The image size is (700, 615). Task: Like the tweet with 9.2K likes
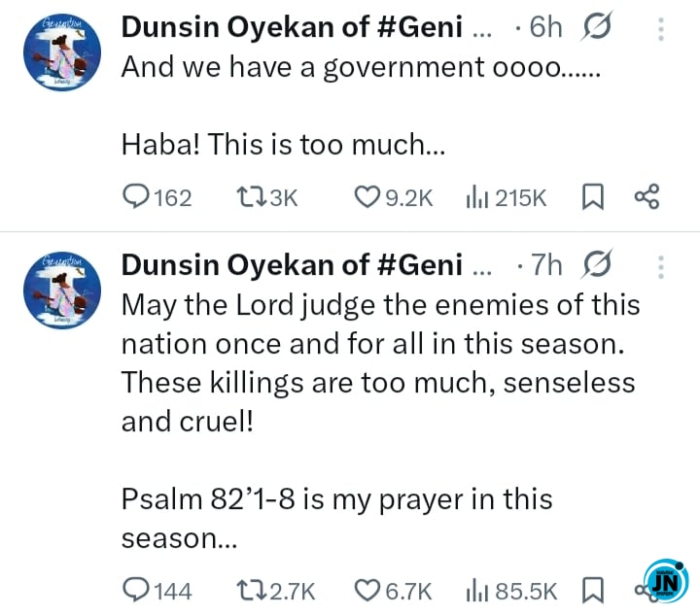pos(367,198)
